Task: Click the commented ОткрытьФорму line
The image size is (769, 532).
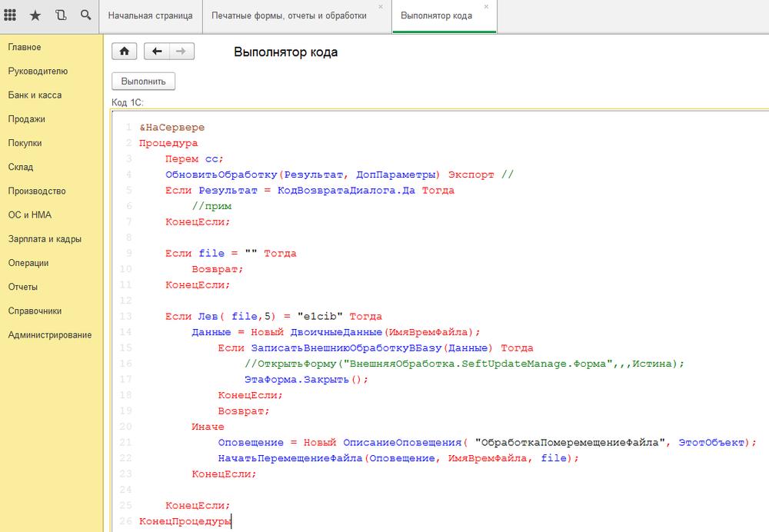Action: coord(464,364)
